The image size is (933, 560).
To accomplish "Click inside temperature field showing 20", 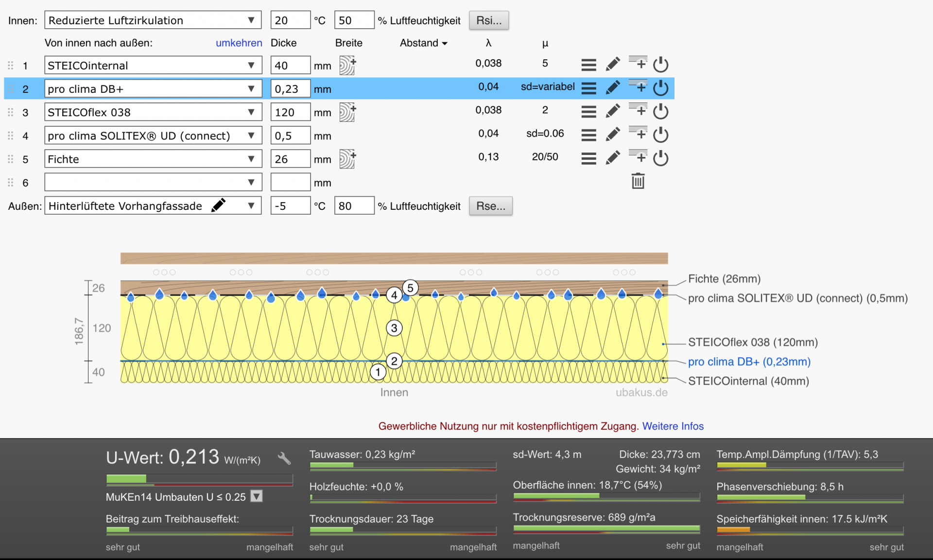I will [290, 20].
